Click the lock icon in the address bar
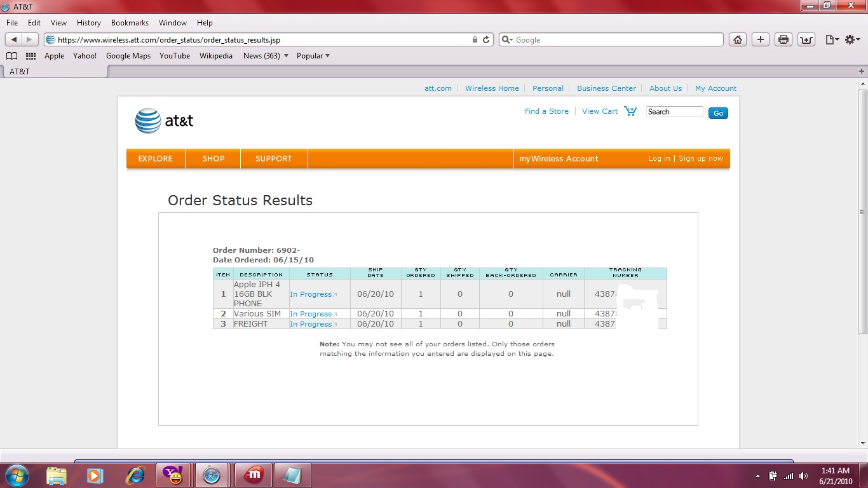 (x=475, y=39)
